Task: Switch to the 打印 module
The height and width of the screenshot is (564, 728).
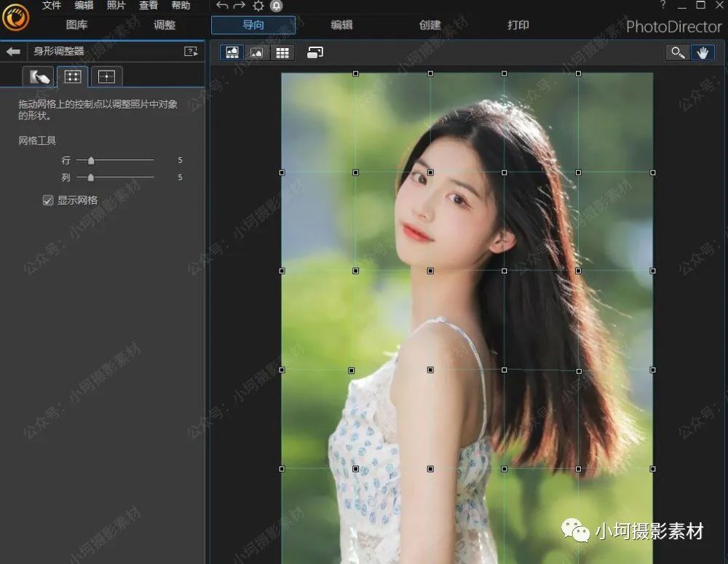Action: [518, 25]
